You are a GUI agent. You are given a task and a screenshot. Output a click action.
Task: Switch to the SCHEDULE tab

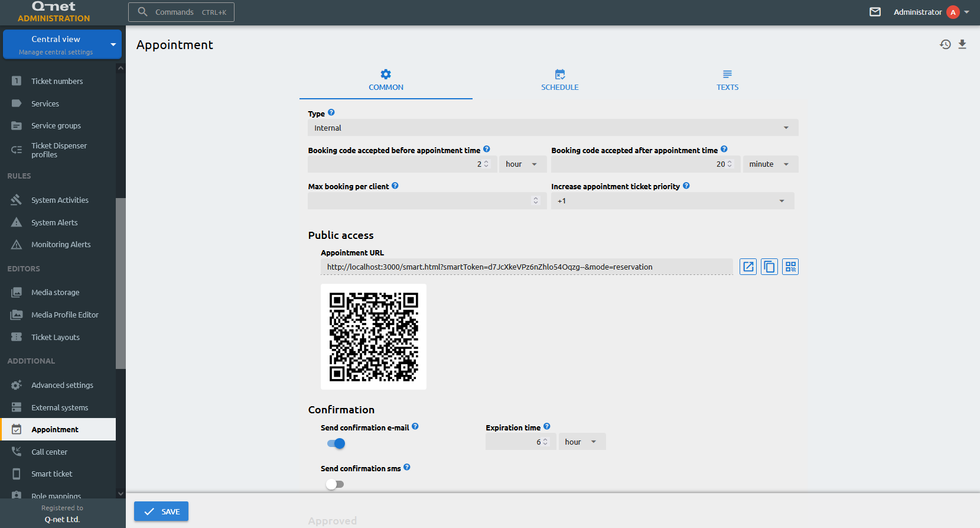click(559, 80)
